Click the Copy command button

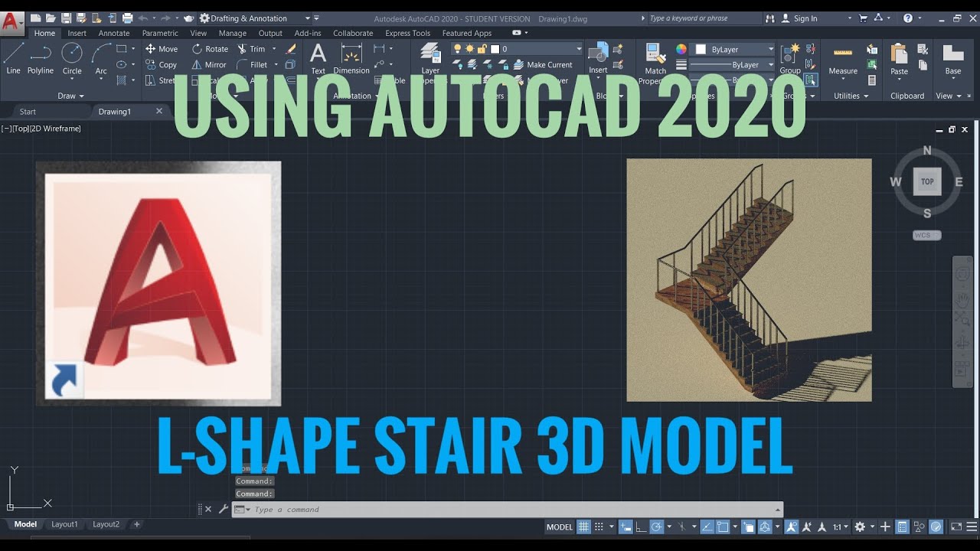tap(162, 65)
